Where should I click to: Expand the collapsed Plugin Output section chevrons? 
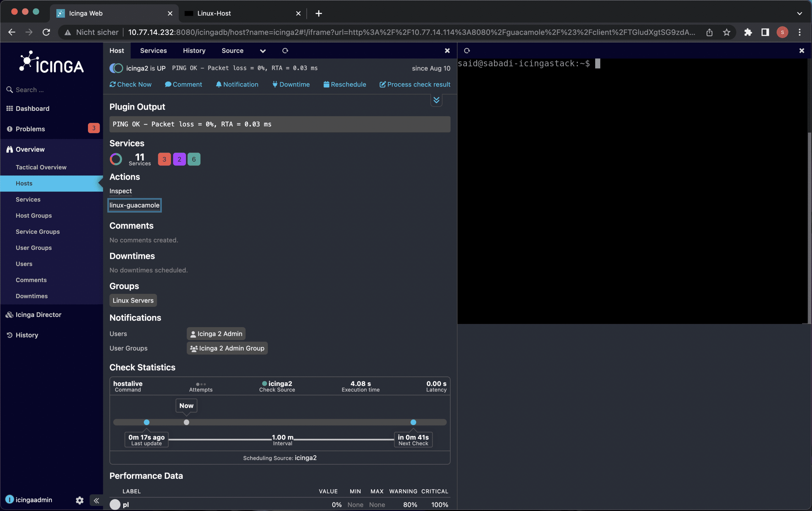pyautogui.click(x=436, y=100)
